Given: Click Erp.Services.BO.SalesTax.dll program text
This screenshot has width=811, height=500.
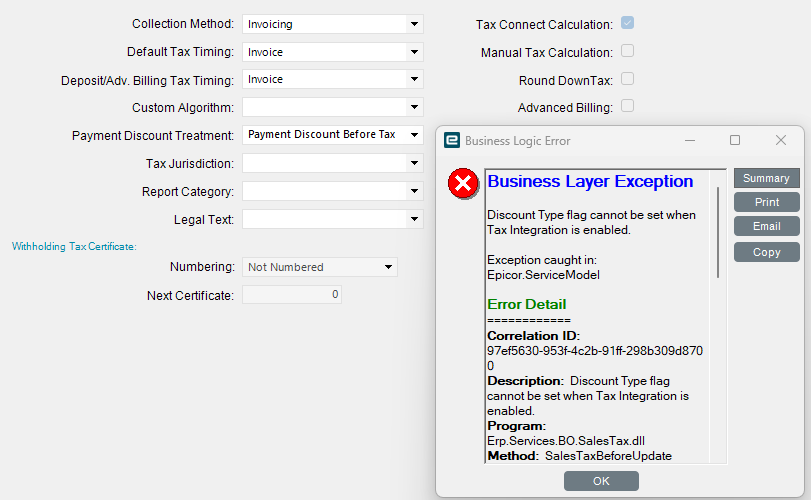Looking at the screenshot, I should (x=566, y=441).
